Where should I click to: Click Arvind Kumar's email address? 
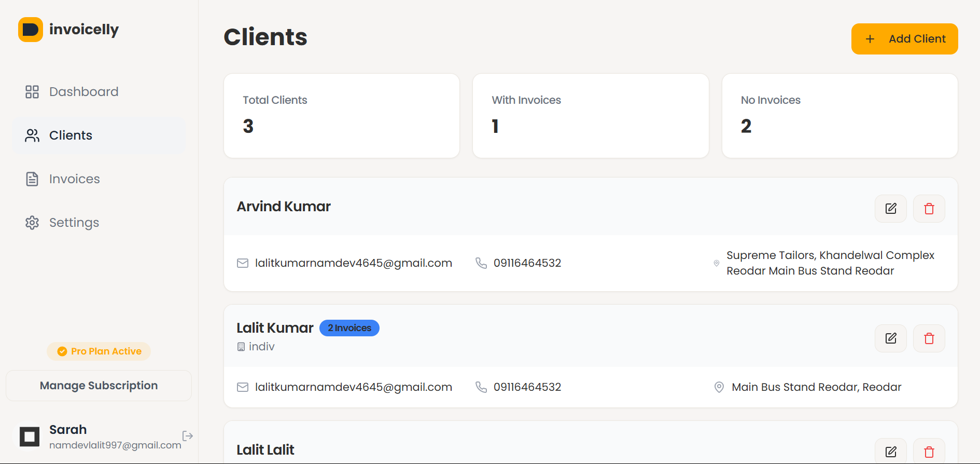tap(353, 263)
